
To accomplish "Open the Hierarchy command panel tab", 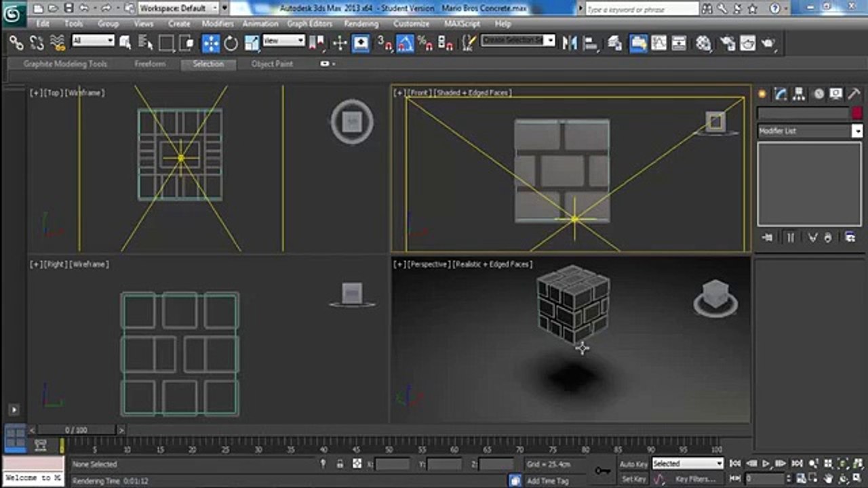I will pyautogui.click(x=800, y=94).
